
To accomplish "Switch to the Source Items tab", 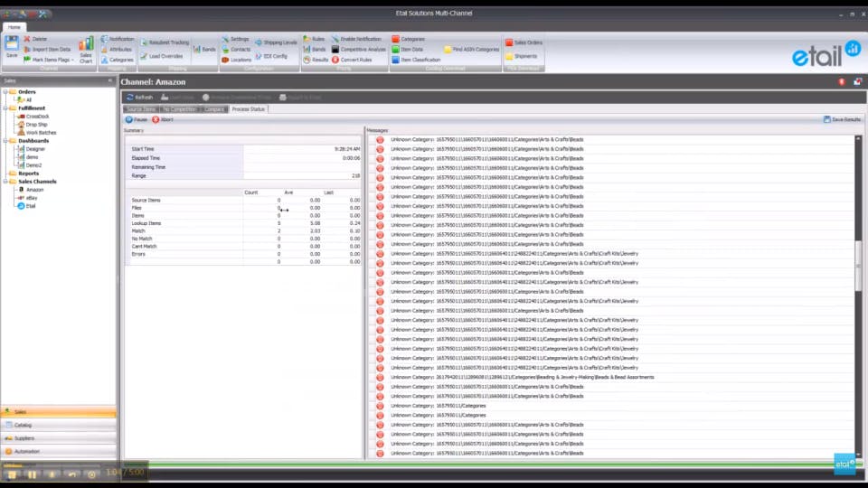I will (x=141, y=109).
